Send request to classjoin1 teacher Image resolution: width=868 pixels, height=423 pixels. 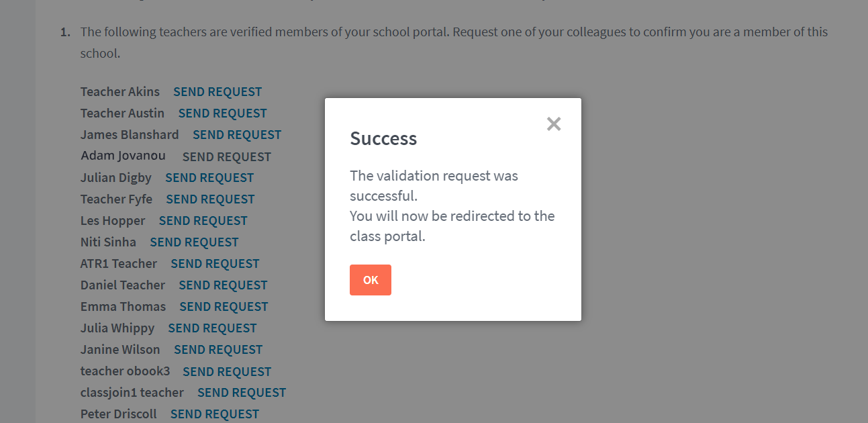tap(242, 393)
